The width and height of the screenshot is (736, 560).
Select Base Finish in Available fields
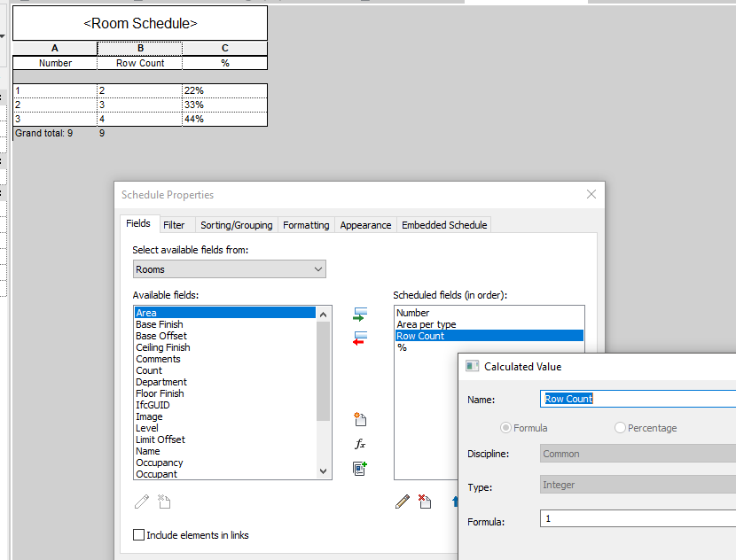(225, 324)
